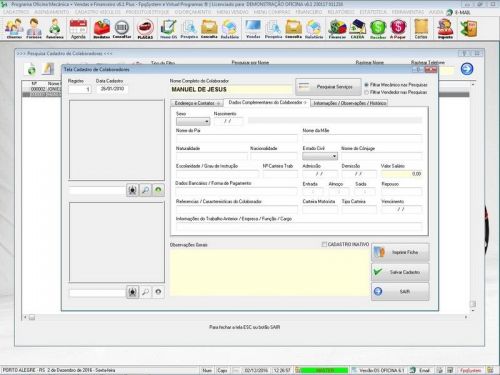Screen dimensions: 500x375
Task: Select Filtrar Mecânico nas Pesquisas option
Action: click(x=367, y=85)
